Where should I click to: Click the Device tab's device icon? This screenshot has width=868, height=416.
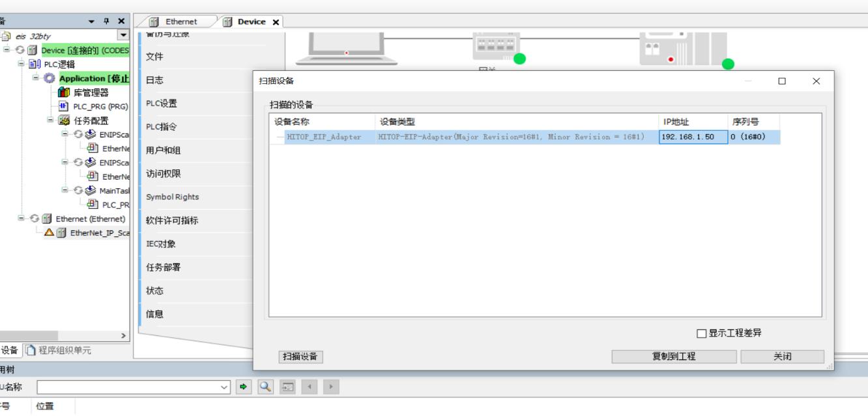tap(227, 21)
